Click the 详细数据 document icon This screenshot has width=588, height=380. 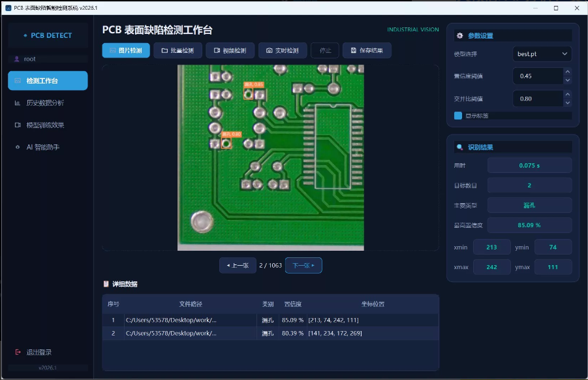coord(106,284)
